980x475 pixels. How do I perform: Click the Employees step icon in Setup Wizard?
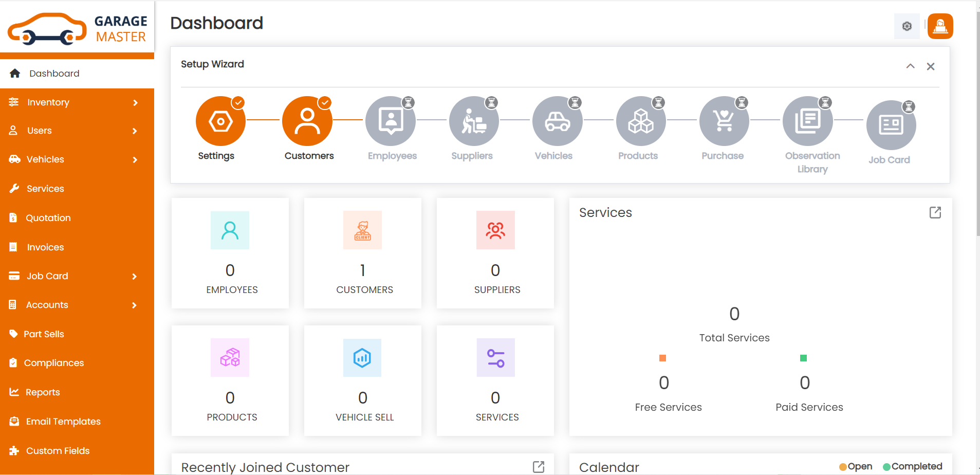391,121
